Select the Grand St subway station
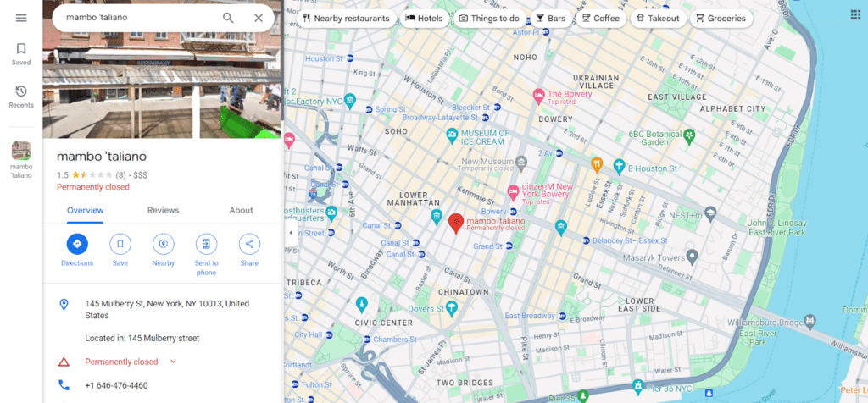 509,246
